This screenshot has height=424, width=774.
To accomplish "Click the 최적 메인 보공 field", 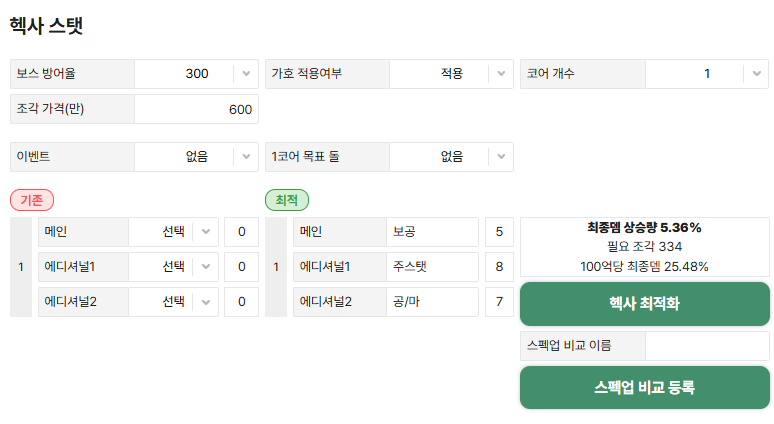I will coord(432,232).
